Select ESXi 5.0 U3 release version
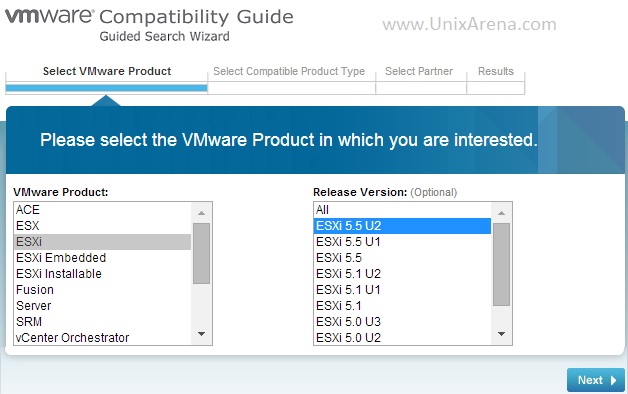This screenshot has width=628, height=394. click(x=348, y=322)
